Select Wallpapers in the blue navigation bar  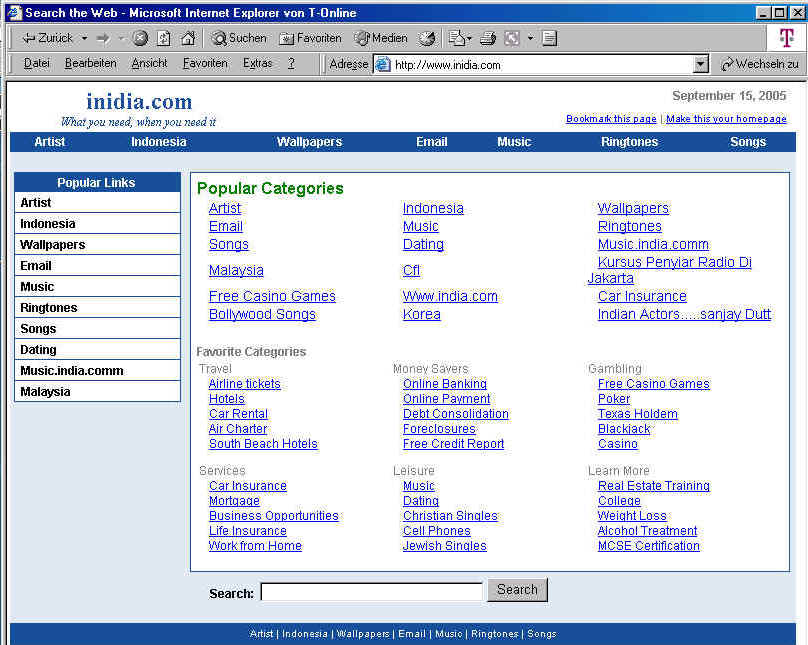pyautogui.click(x=309, y=142)
